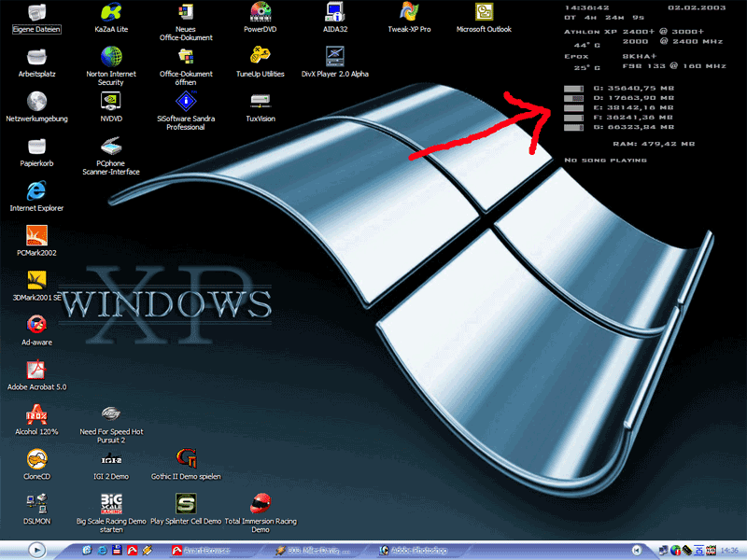Select the AIDA32 desktop icon
The image size is (747, 560).
335,18
